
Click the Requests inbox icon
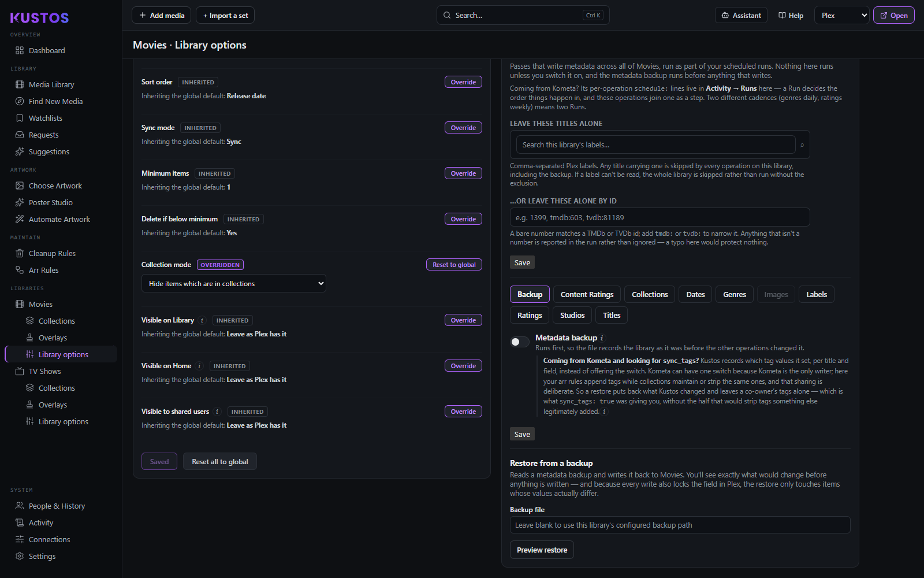(20, 135)
